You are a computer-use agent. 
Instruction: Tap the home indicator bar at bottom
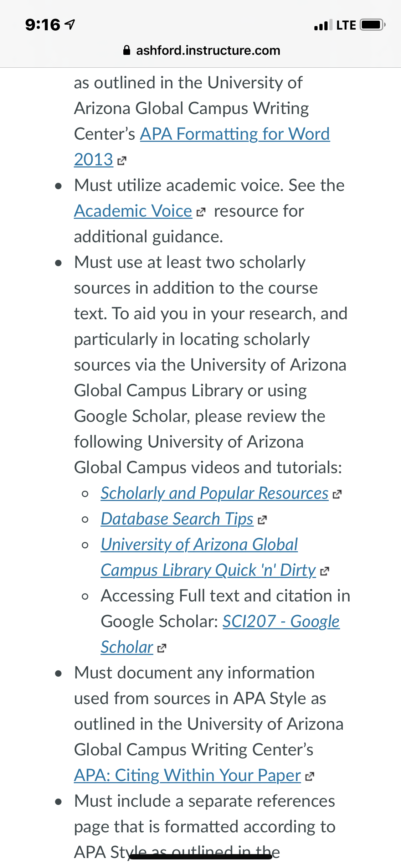(201, 857)
